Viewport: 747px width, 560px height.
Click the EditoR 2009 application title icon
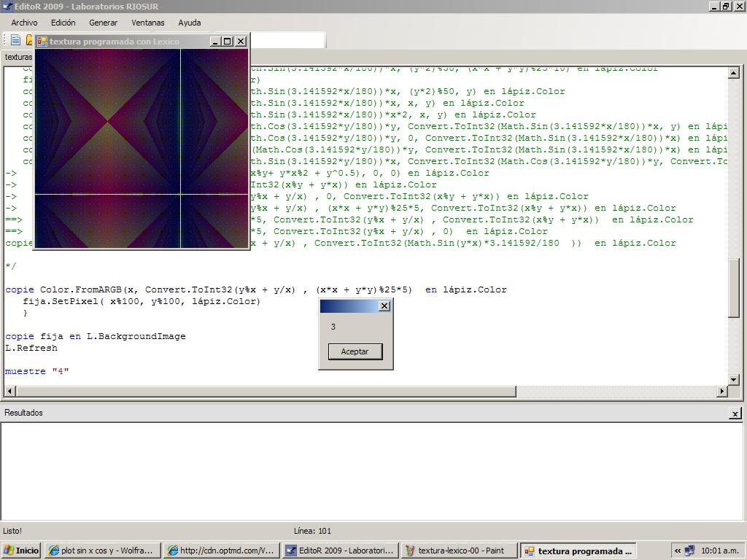tap(7, 7)
